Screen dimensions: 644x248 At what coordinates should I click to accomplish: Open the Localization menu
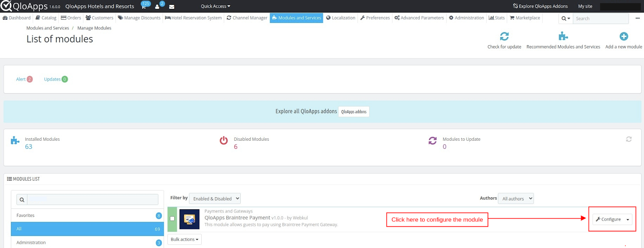pyautogui.click(x=341, y=18)
